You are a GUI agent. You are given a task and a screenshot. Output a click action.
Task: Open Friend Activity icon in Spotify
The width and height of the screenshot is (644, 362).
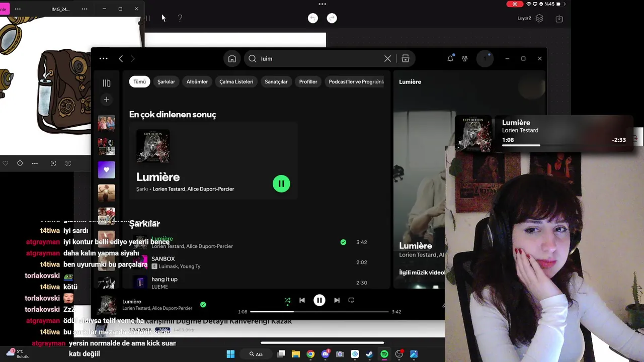click(x=465, y=58)
